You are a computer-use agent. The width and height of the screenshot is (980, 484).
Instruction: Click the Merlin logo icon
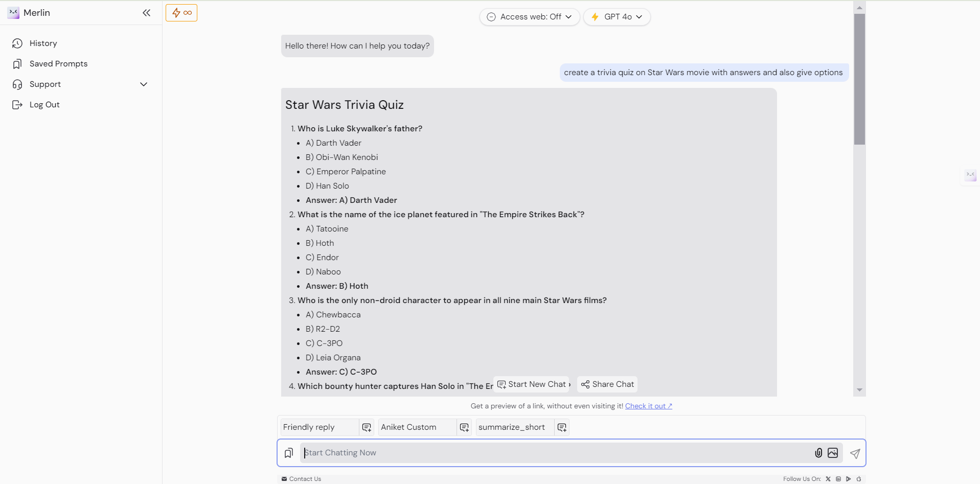13,13
